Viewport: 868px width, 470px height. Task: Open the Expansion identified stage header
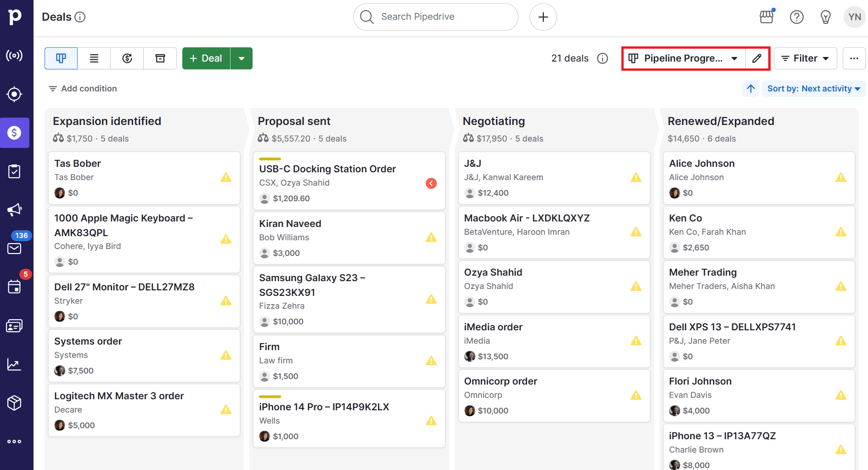tap(107, 121)
